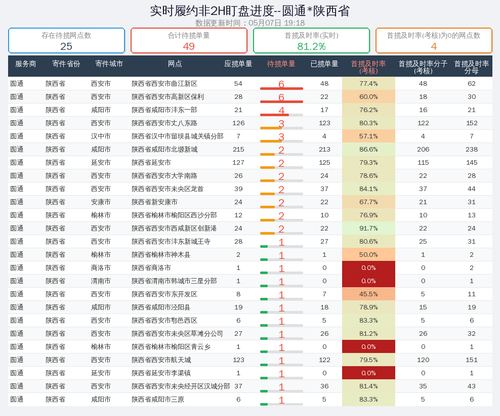
Task: Click the 首揽及时率分子(考核) column header
Action: point(423,67)
